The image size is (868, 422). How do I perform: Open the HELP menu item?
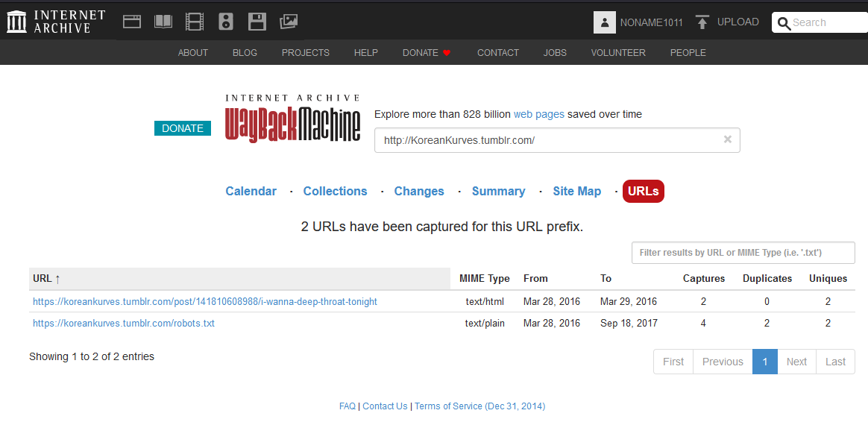click(x=366, y=53)
